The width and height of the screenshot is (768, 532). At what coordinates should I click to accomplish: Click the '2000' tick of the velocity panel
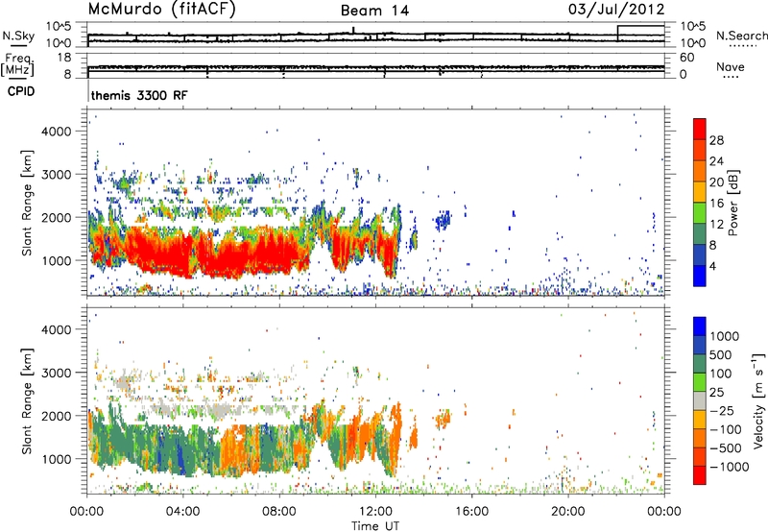coord(58,416)
